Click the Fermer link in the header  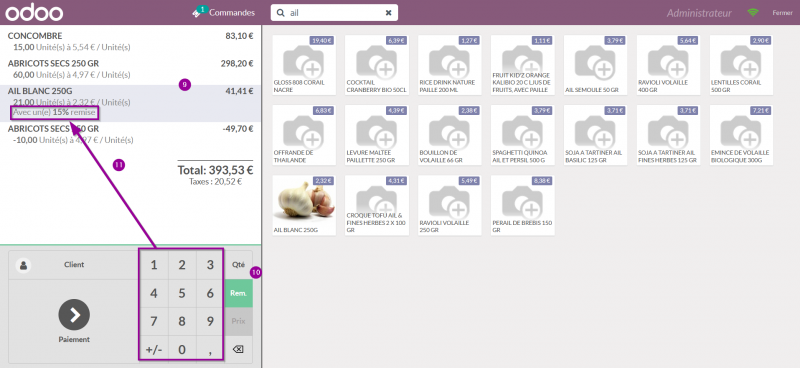tap(782, 13)
